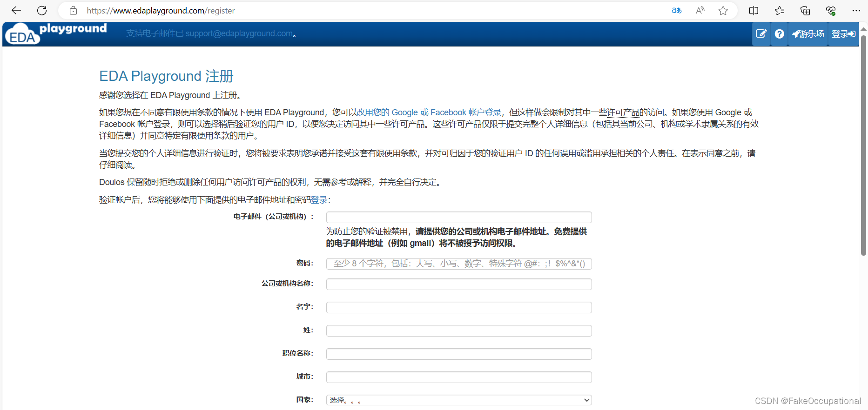Focus the company email input field
The width and height of the screenshot is (868, 410).
(459, 217)
